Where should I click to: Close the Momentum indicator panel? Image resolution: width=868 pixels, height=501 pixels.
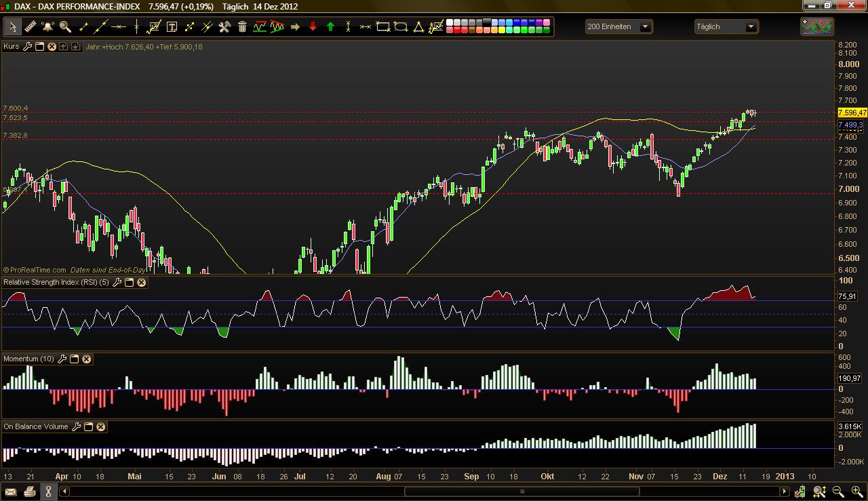(x=87, y=359)
